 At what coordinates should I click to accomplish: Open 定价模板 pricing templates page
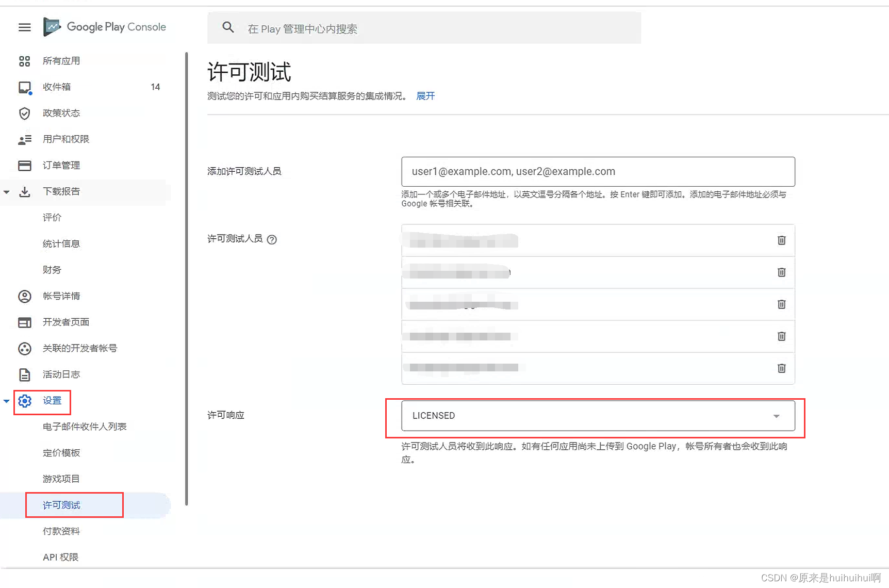click(61, 452)
